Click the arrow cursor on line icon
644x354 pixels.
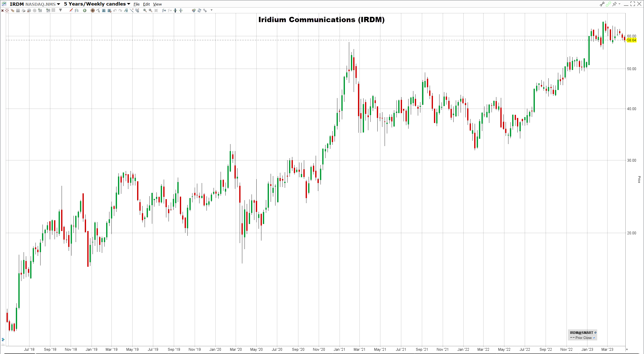click(98, 10)
